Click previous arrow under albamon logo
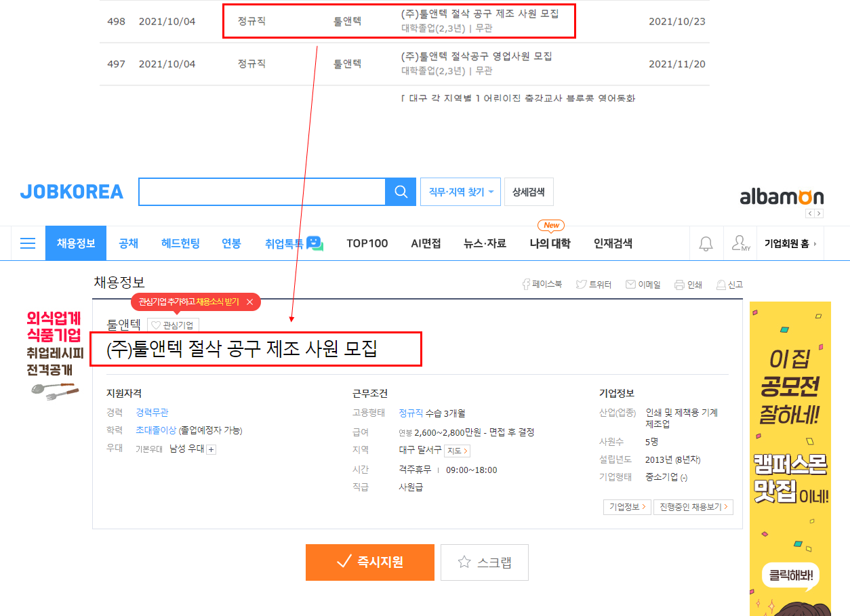Viewport: 850px width, 616px height. pos(810,213)
